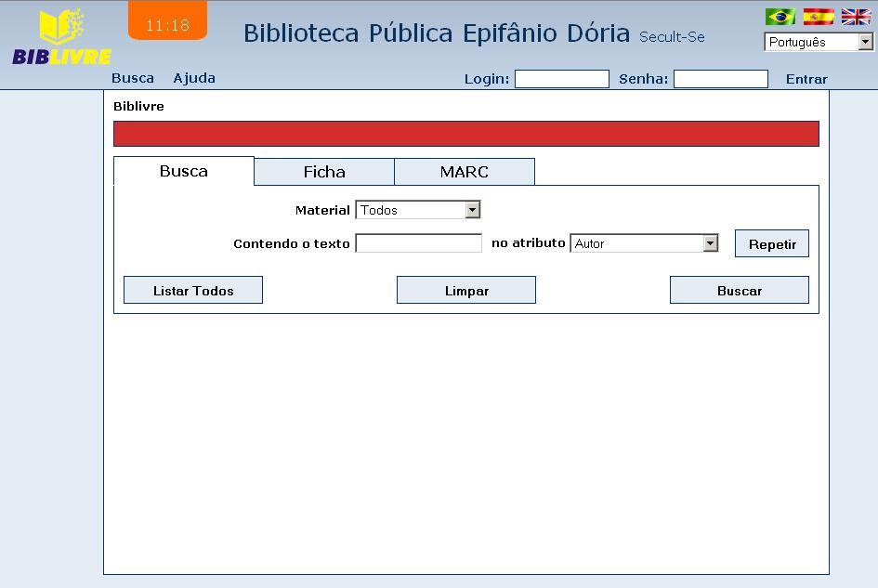
Task: Click the Listar Todos button
Action: pyautogui.click(x=193, y=290)
